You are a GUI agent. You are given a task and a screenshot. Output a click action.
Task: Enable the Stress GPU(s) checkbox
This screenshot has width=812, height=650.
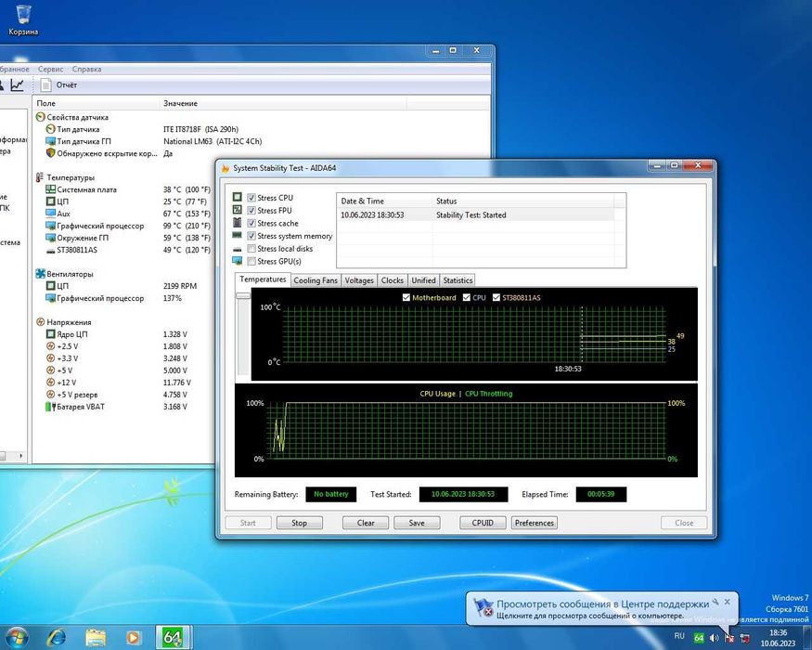[251, 261]
